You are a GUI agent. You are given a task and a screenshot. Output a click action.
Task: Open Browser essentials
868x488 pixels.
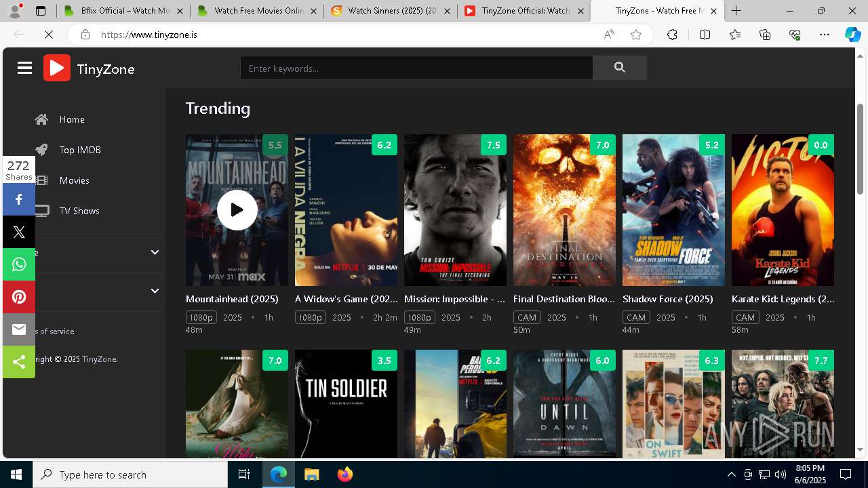795,35
